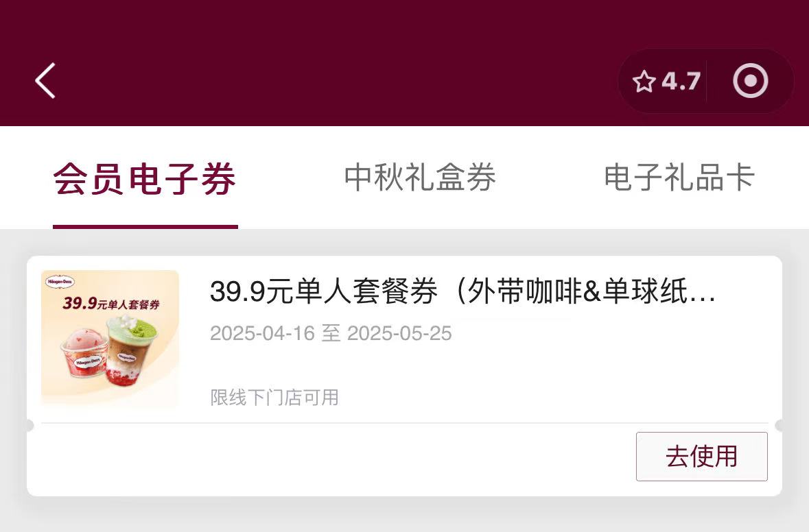Image resolution: width=809 pixels, height=532 pixels.
Task: Tap the coupon thumbnail image
Action: coord(110,339)
